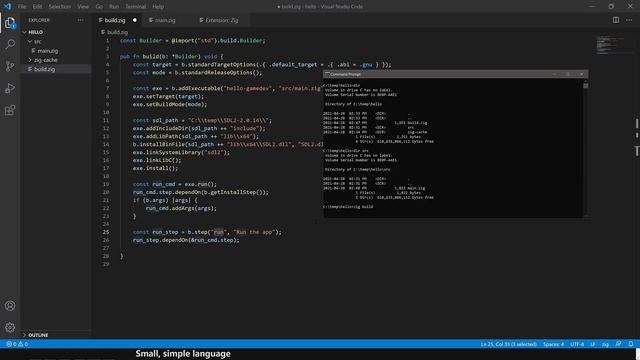Open editor more actions ellipsis
This screenshot has width=640, height=360.
tap(629, 20)
